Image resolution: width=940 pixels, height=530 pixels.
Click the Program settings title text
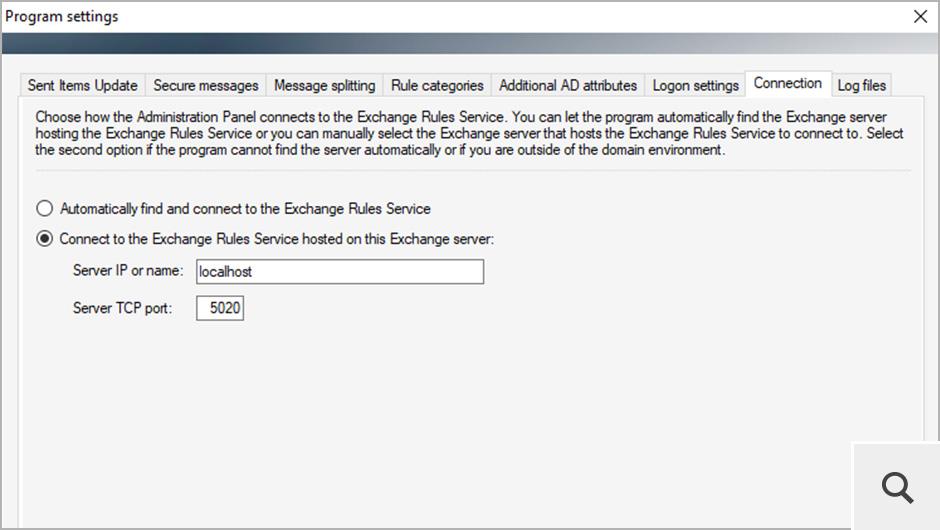pos(62,17)
